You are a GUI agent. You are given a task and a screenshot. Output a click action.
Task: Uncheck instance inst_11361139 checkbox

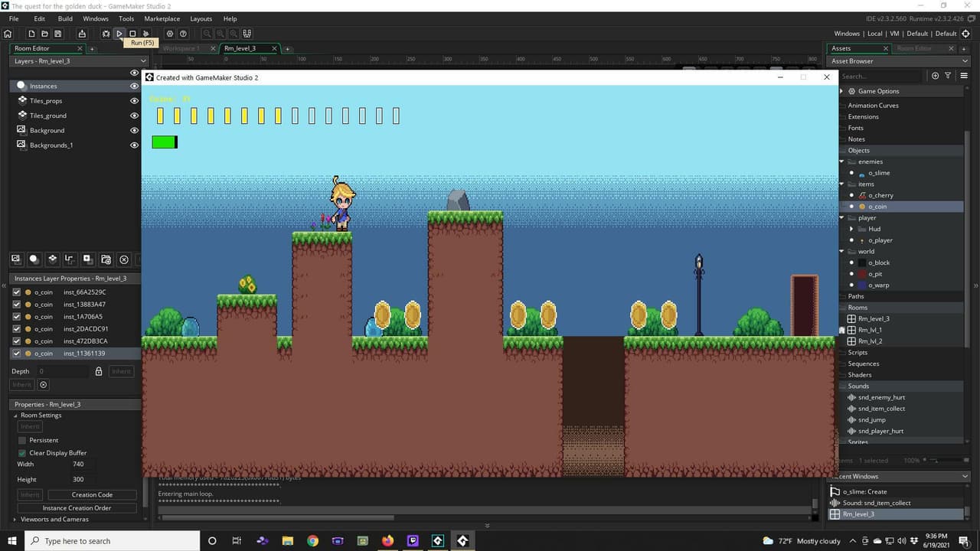pos(17,354)
